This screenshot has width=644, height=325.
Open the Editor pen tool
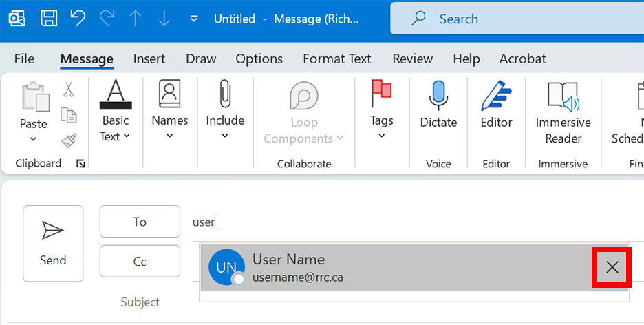click(x=496, y=105)
